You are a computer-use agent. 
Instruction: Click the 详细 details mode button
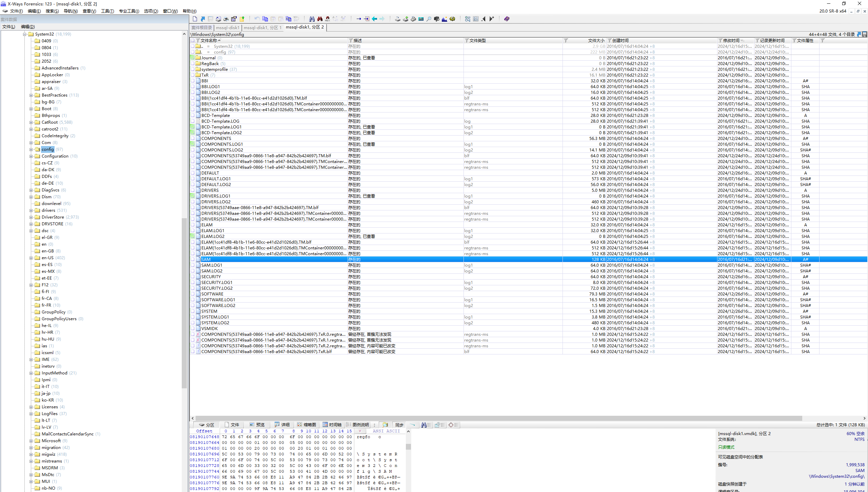pos(282,425)
